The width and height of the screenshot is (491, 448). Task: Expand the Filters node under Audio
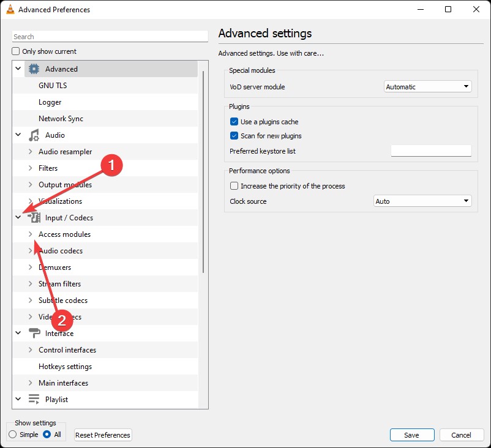(31, 168)
